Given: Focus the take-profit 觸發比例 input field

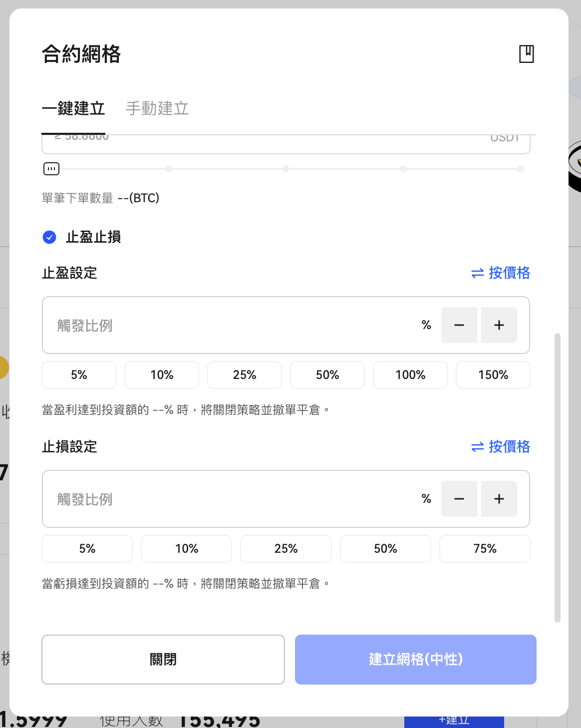Looking at the screenshot, I should pyautogui.click(x=235, y=325).
